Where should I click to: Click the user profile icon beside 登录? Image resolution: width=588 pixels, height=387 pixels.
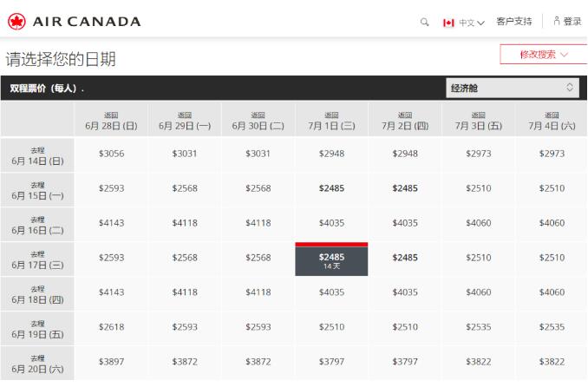pyautogui.click(x=556, y=22)
